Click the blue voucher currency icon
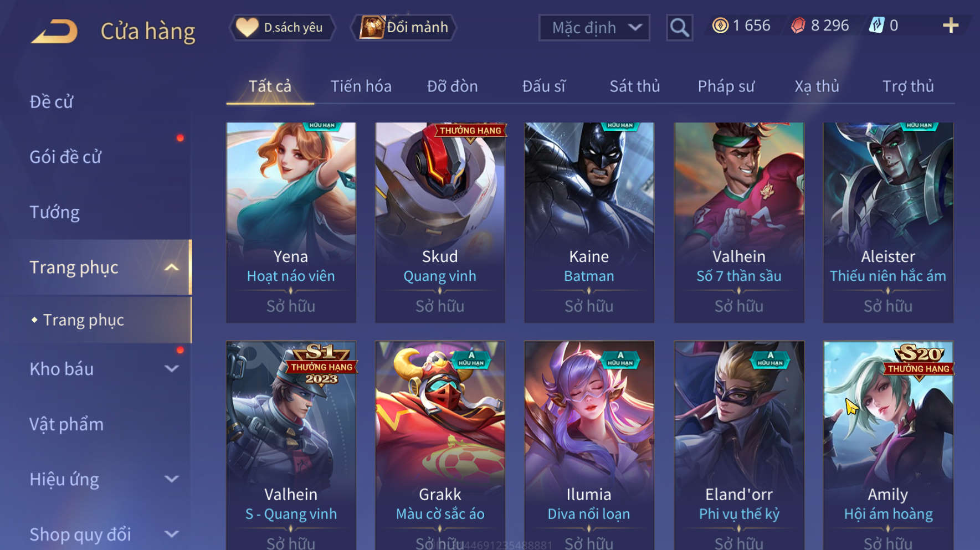The image size is (980, 550). pos(876,25)
